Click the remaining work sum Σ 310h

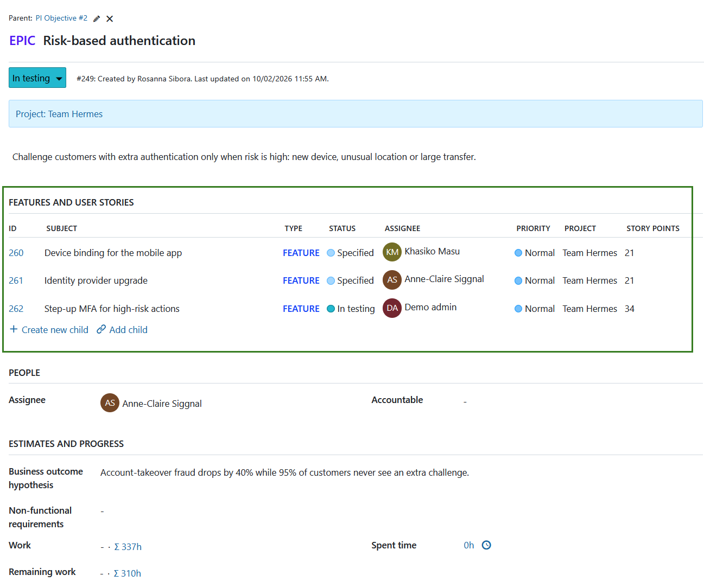coord(128,573)
